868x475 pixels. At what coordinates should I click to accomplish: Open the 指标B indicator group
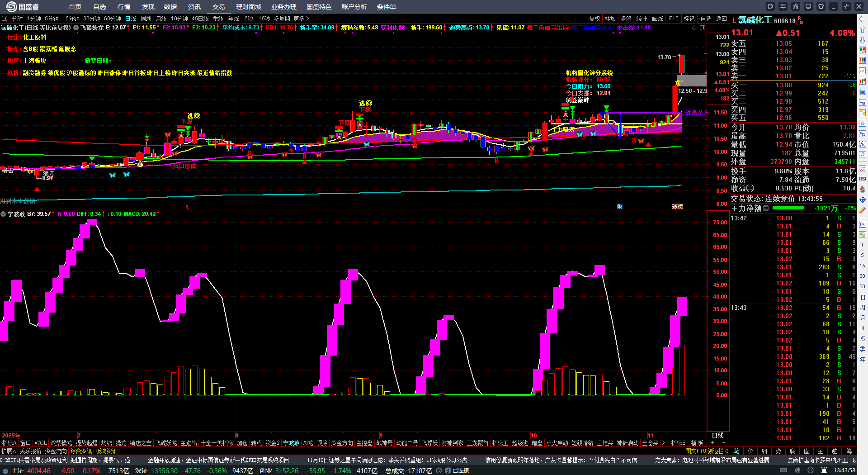678,443
